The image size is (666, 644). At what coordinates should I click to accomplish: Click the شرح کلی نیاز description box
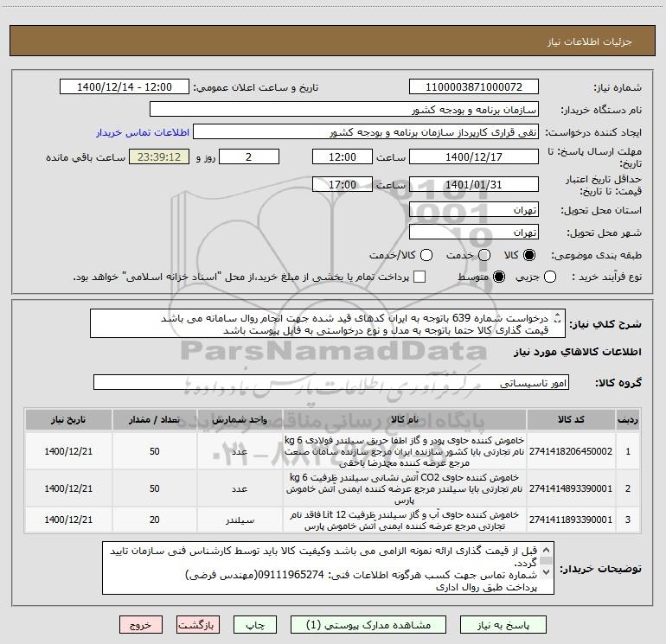click(x=328, y=324)
